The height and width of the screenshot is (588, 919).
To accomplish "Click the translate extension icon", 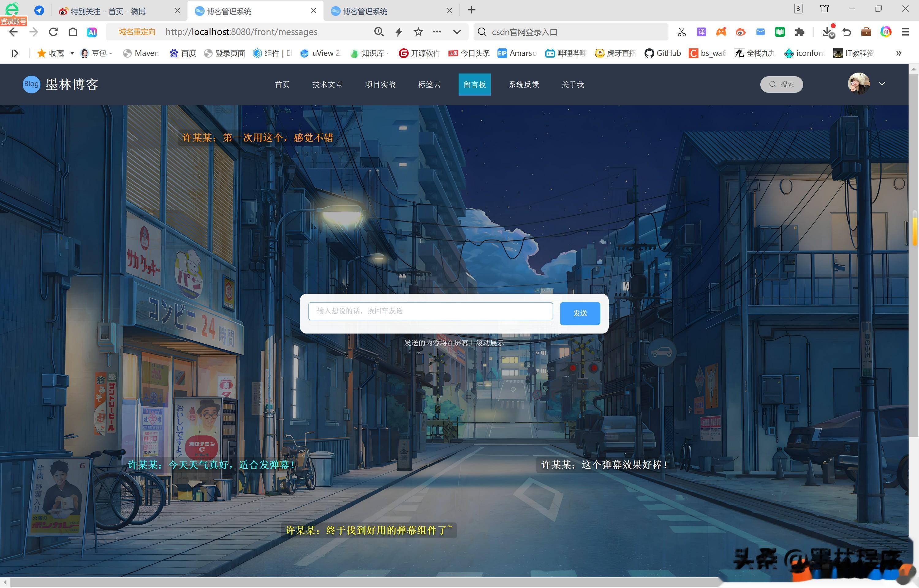I will click(x=702, y=32).
